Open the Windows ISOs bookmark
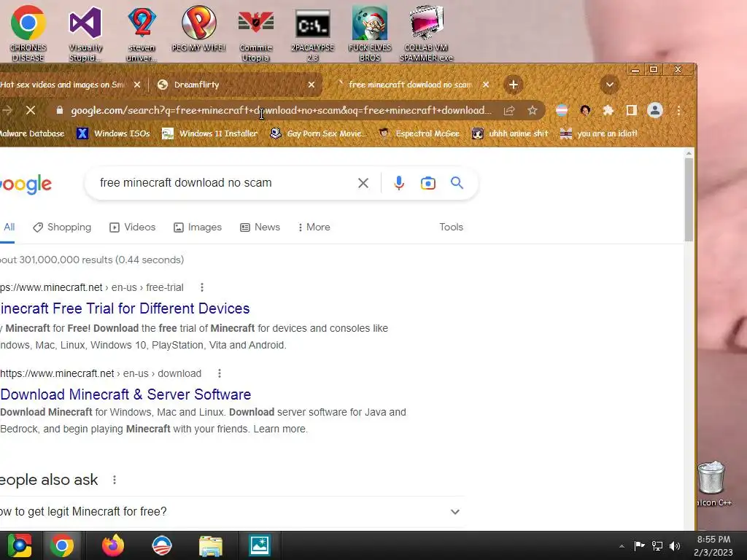The image size is (747, 560). click(113, 134)
